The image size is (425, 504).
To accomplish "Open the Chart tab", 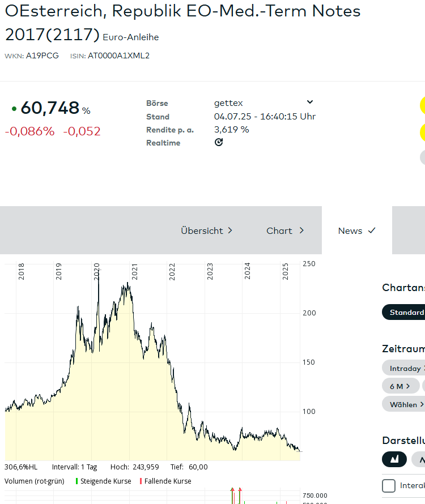I will [x=285, y=230].
